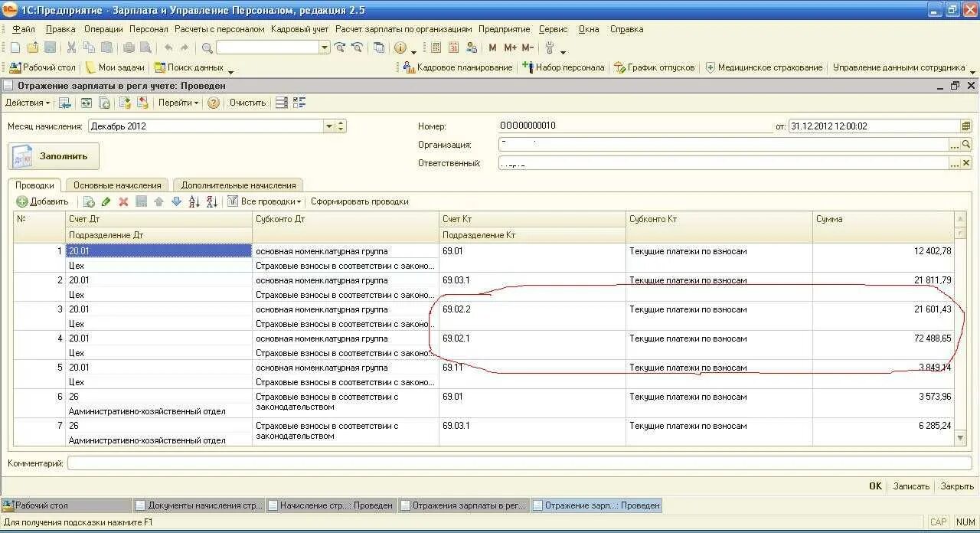
Task: Click the question mark help icon in document toolbar
Action: coord(214,103)
